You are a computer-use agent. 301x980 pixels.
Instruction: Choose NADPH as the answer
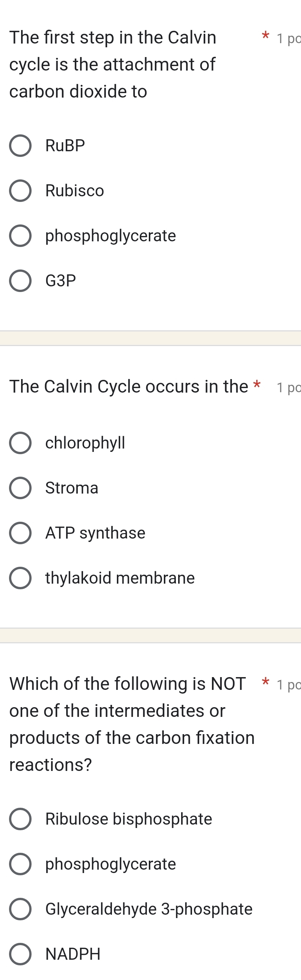[x=21, y=954]
